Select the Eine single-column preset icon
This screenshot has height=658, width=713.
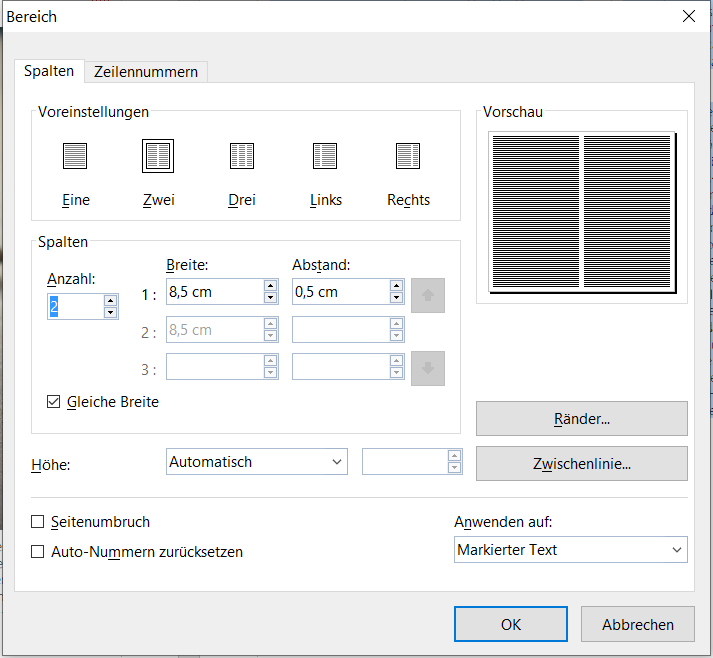(75, 156)
